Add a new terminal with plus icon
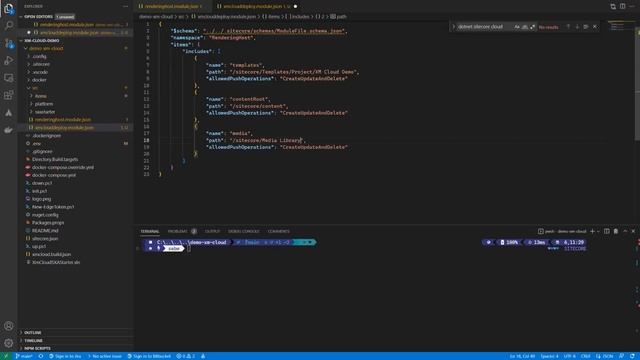 pyautogui.click(x=592, y=231)
